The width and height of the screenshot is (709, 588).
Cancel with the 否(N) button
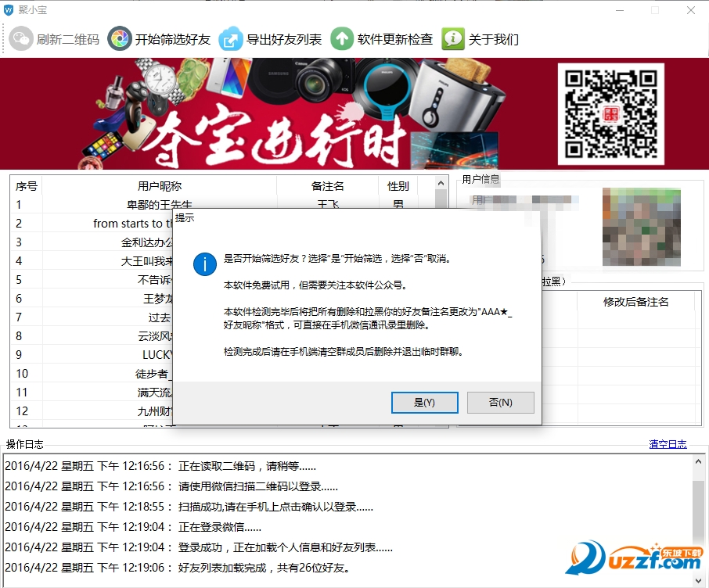[500, 403]
